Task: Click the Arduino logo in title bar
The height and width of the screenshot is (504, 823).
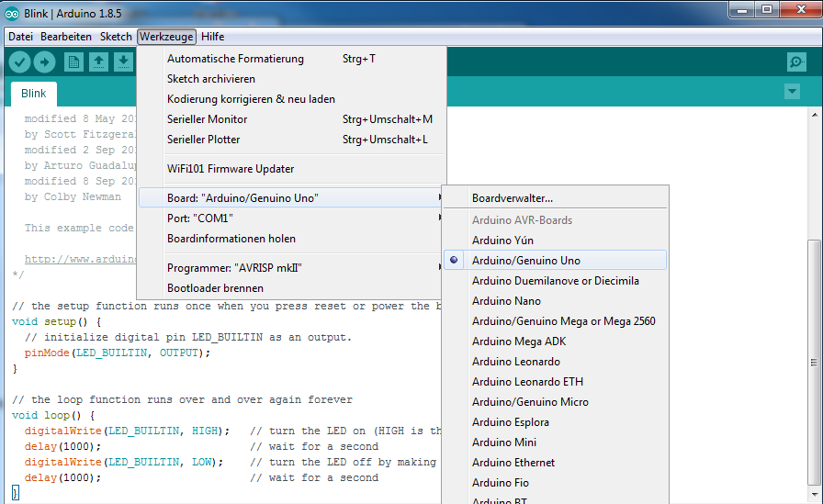Action: [x=11, y=11]
